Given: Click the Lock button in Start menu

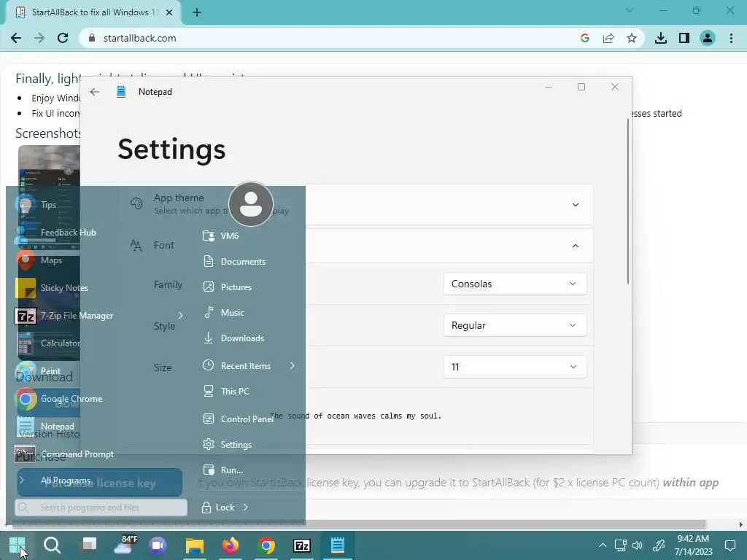Looking at the screenshot, I should [218, 507].
